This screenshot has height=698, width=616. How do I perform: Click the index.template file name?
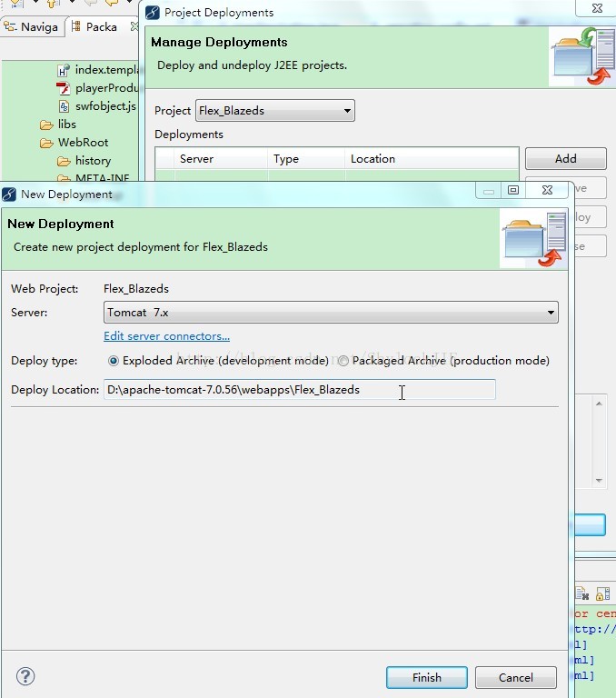click(x=107, y=70)
